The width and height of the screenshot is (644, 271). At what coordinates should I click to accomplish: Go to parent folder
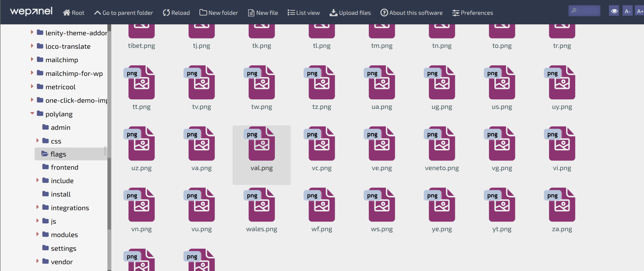(x=123, y=13)
